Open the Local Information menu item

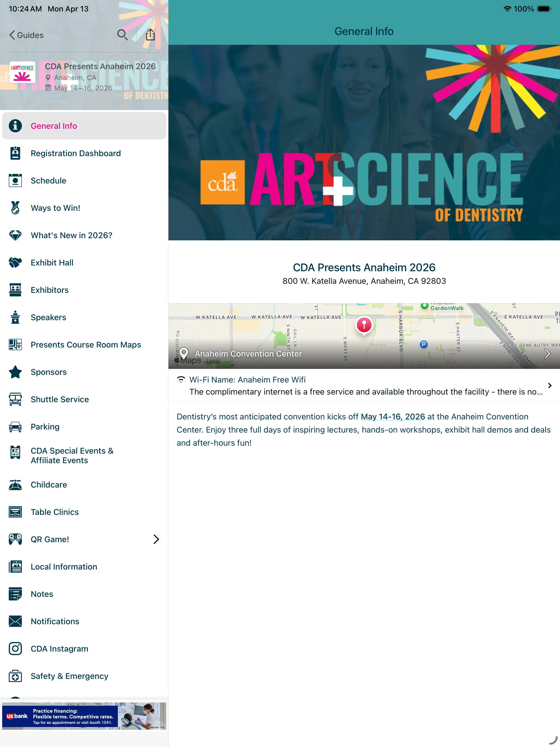coord(84,566)
